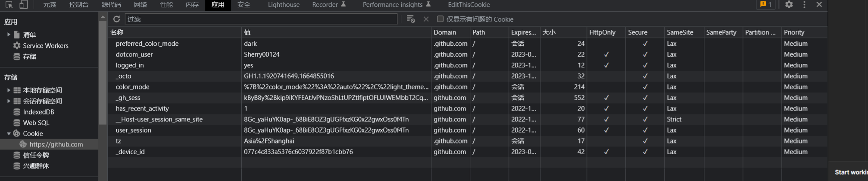Screen dimensions: 868x181
Task: Open the DevTools three-dot menu
Action: (x=804, y=4)
